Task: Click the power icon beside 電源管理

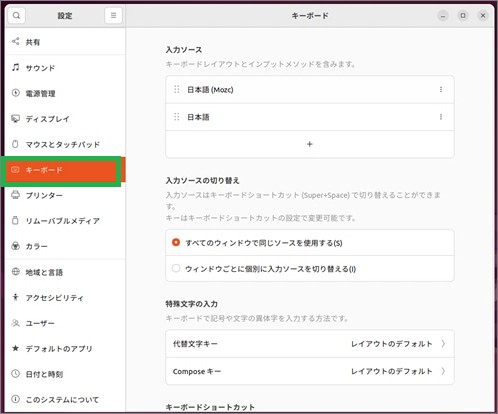Action: [15, 93]
